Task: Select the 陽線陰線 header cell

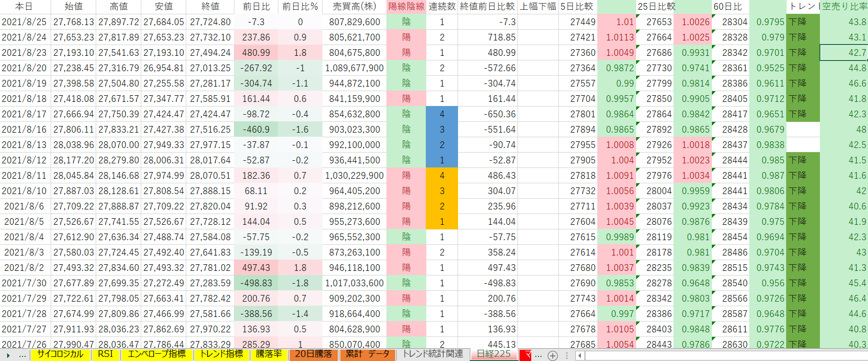Action: (406, 7)
